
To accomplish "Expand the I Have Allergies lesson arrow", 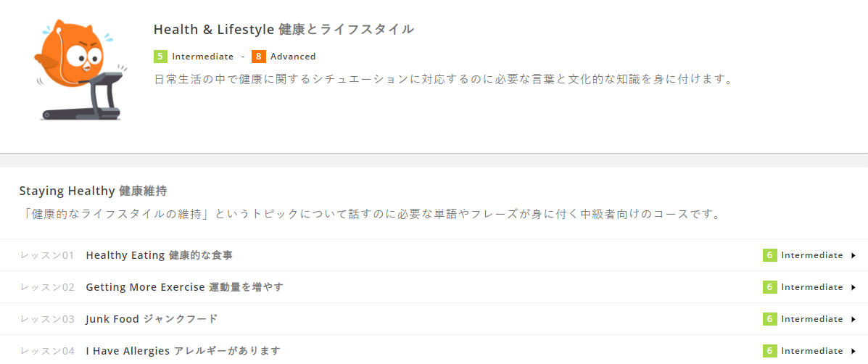I will (853, 351).
